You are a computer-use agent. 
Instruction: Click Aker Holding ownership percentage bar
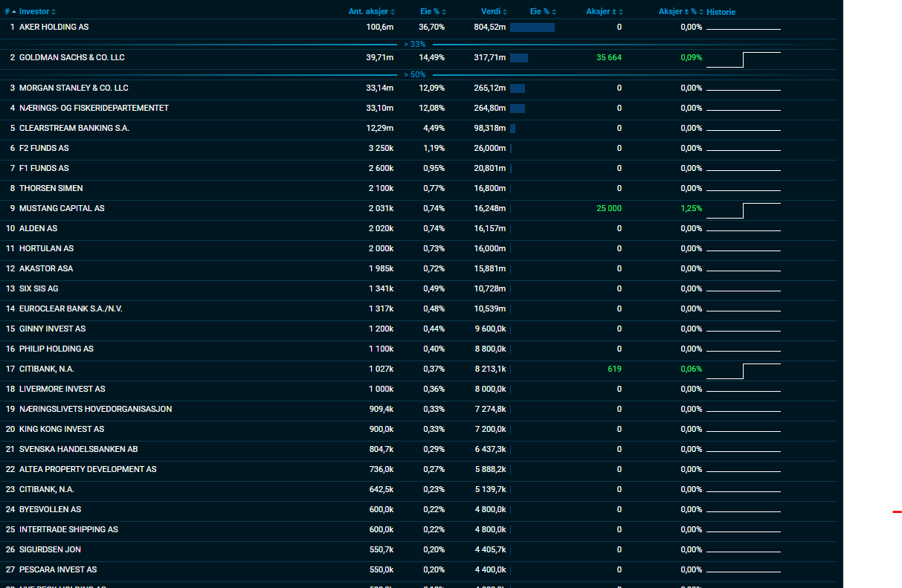(532, 28)
